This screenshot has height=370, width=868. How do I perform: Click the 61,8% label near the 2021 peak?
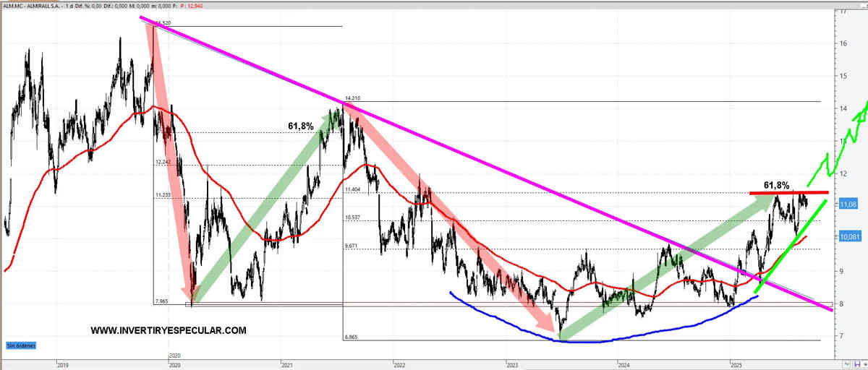pos(301,126)
